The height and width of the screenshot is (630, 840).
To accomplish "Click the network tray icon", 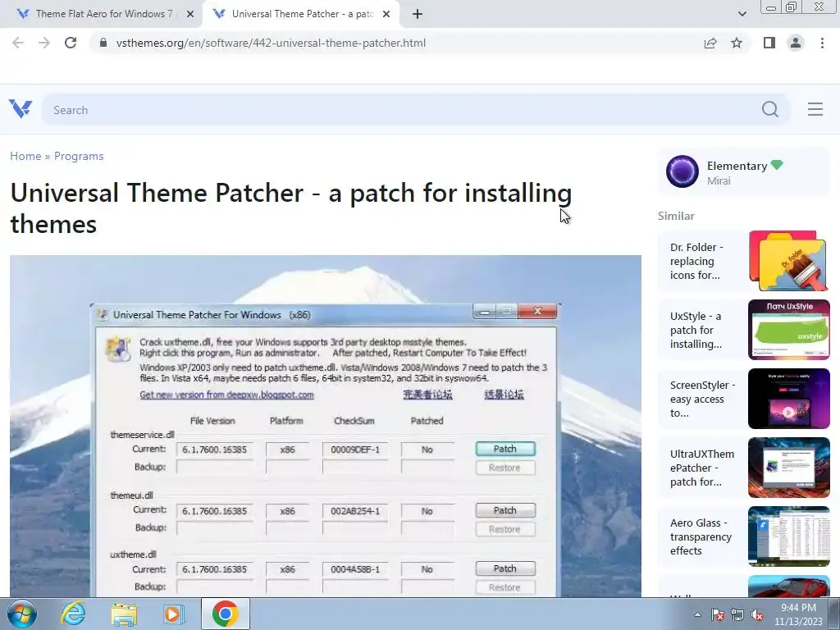I will click(x=737, y=614).
